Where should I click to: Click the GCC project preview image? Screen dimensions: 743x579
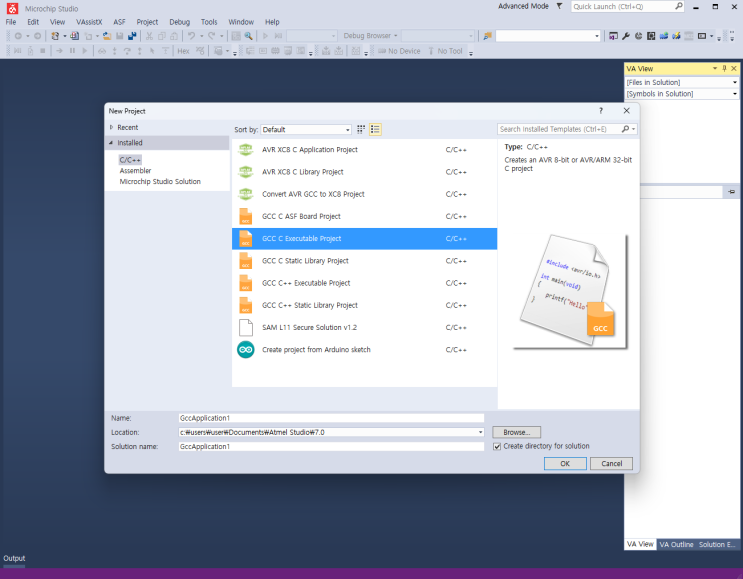click(571, 291)
